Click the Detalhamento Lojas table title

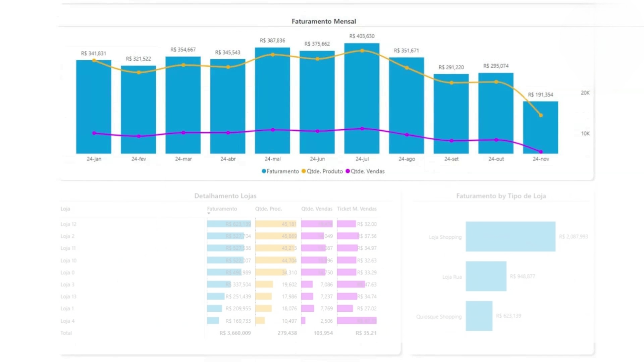click(x=225, y=196)
